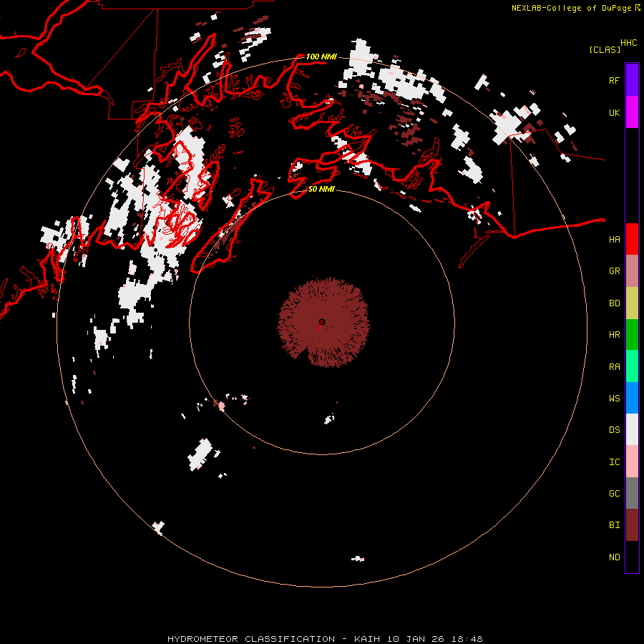Click the BD legend label
The image size is (644, 644).
[x=614, y=303]
